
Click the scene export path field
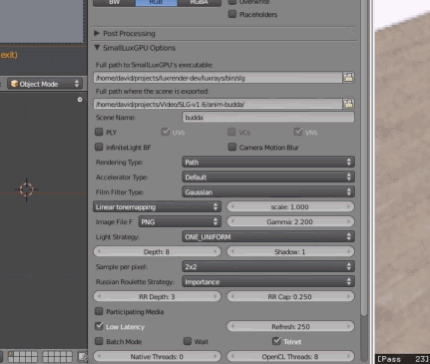tap(218, 104)
